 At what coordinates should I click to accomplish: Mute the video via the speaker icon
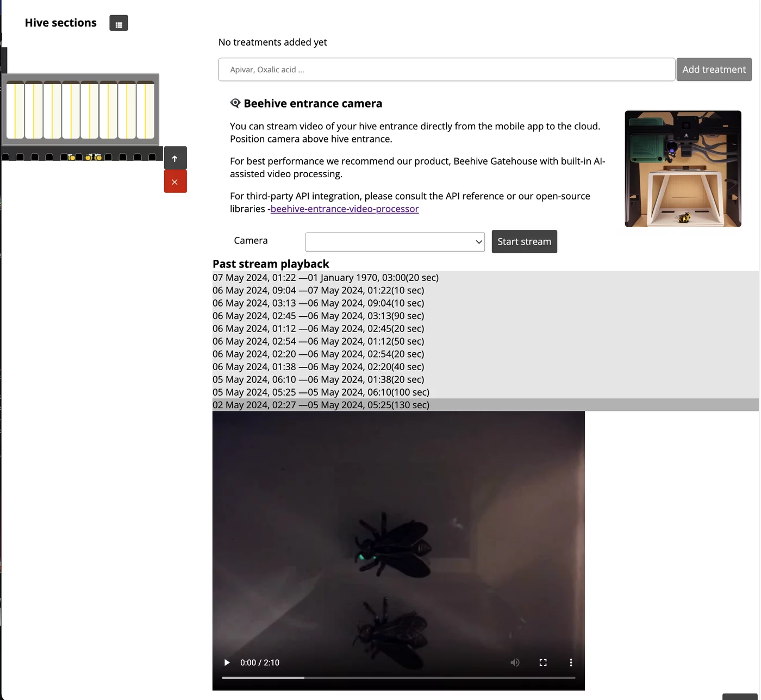[x=515, y=662]
